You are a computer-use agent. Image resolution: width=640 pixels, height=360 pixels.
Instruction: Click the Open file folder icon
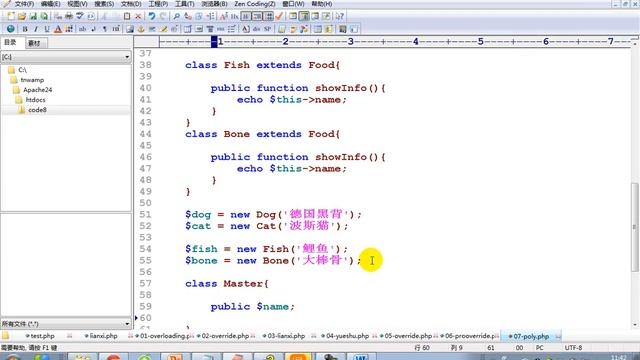(22, 16)
